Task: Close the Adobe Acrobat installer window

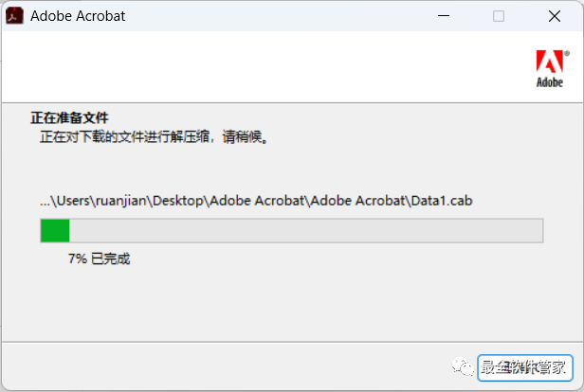Action: 555,16
